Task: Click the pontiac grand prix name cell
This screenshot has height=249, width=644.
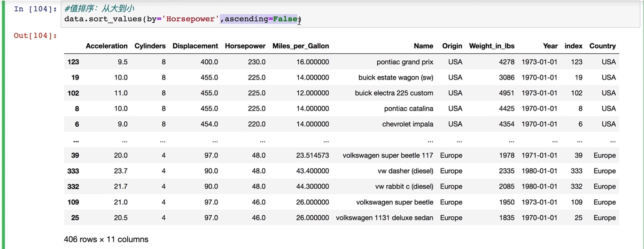Action: [405, 62]
